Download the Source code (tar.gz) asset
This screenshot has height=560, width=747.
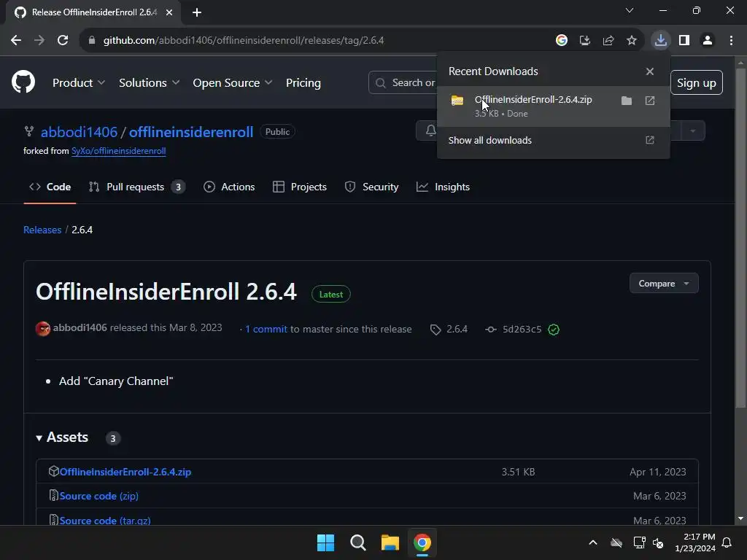pos(105,521)
